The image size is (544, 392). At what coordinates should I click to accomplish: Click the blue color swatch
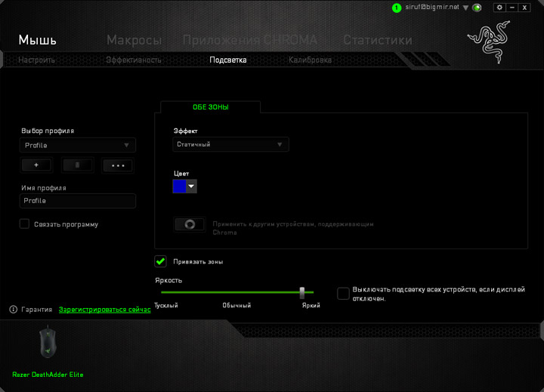pyautogui.click(x=179, y=187)
